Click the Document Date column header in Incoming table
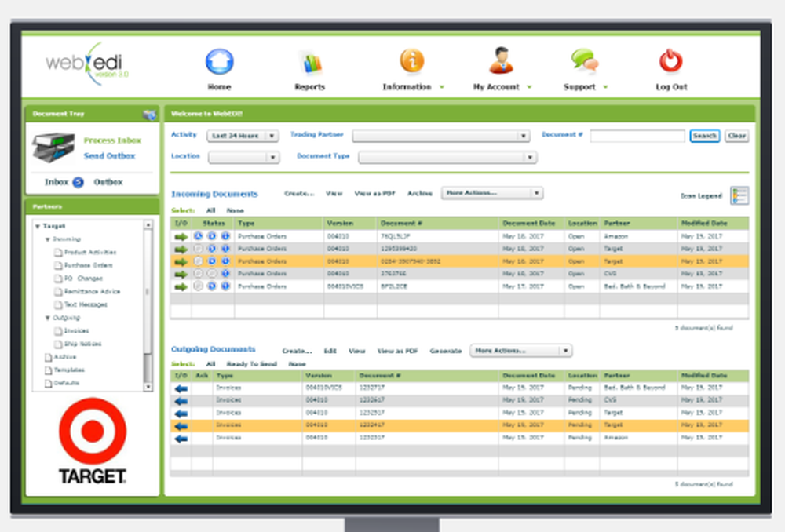Viewport: 785px width, 532px height. [x=528, y=224]
